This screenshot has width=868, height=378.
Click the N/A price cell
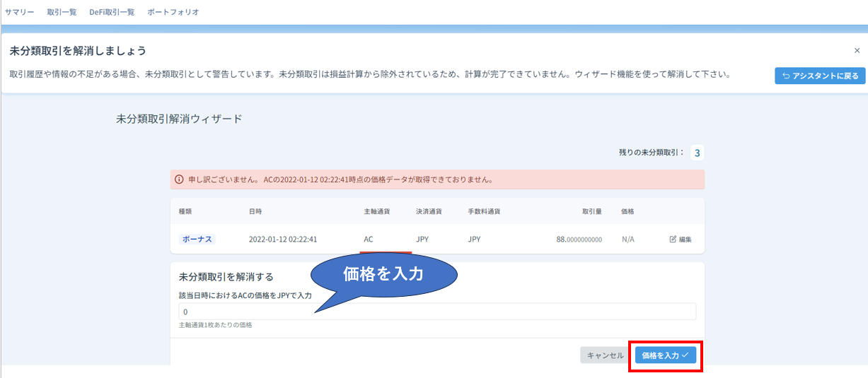[x=628, y=240]
